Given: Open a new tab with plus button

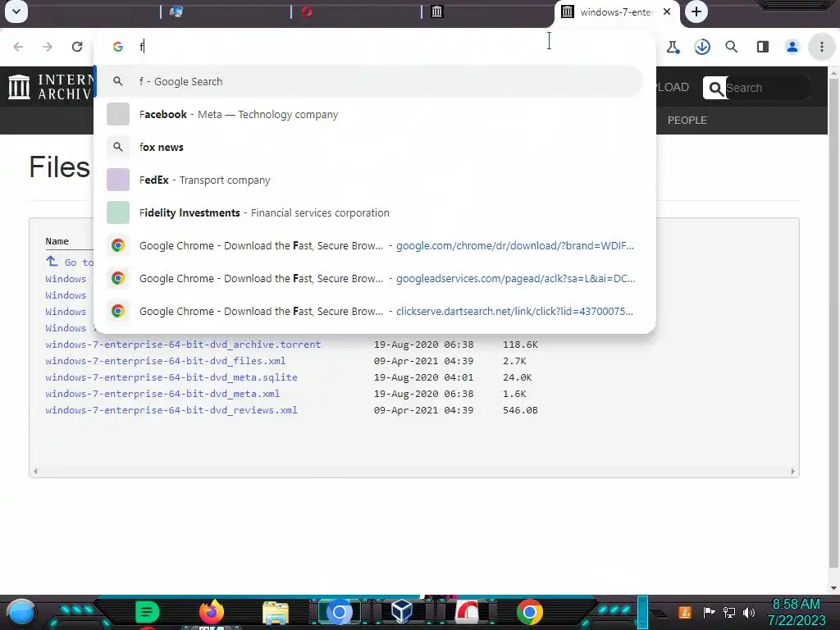Looking at the screenshot, I should (696, 11).
